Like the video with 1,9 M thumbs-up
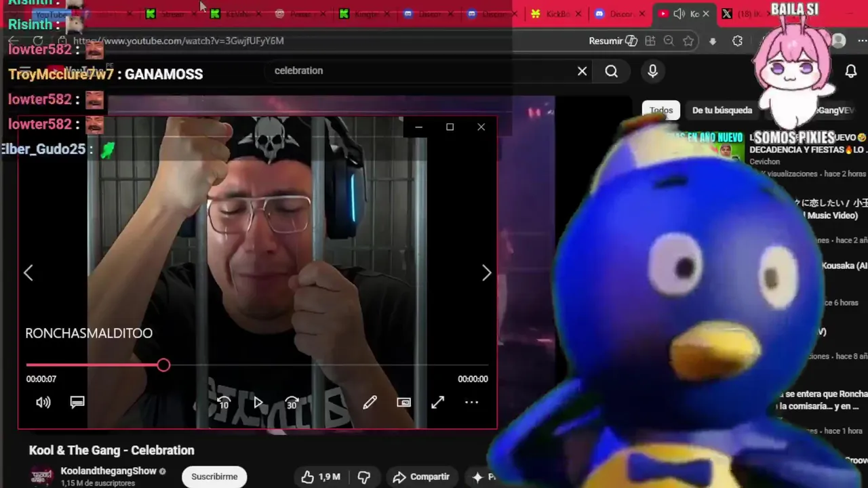Viewport: 868px width, 488px height. click(x=321, y=476)
